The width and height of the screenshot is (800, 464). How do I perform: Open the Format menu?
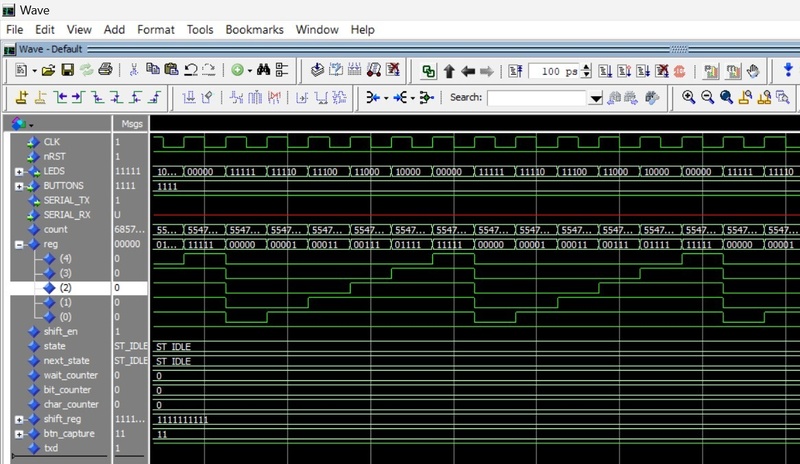tap(156, 30)
